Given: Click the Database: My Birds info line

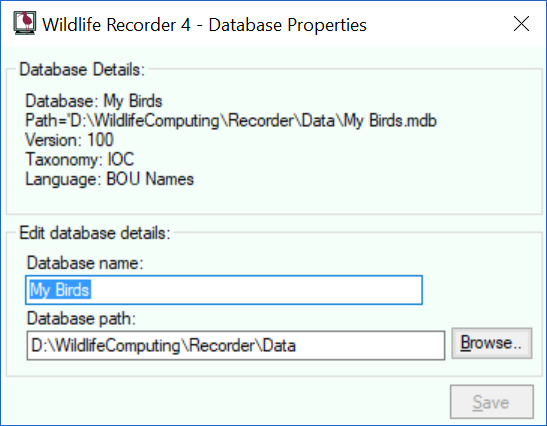Looking at the screenshot, I should click(x=94, y=101).
